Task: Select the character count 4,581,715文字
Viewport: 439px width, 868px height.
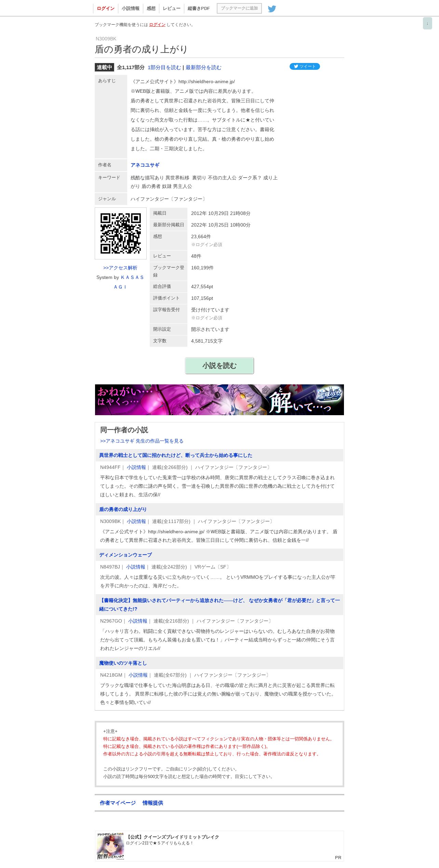Action: pyautogui.click(x=207, y=341)
